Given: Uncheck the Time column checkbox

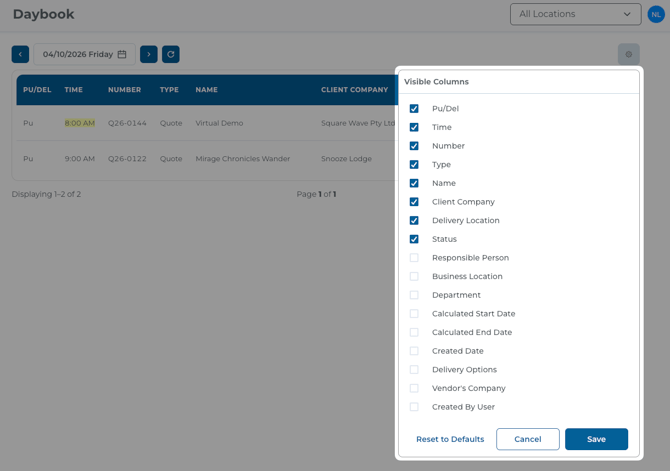Looking at the screenshot, I should point(414,127).
